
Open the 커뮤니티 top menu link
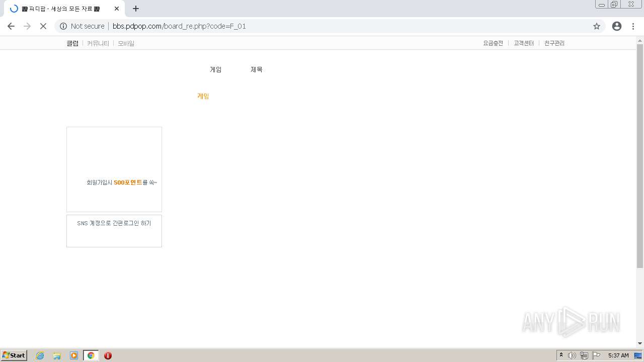98,43
